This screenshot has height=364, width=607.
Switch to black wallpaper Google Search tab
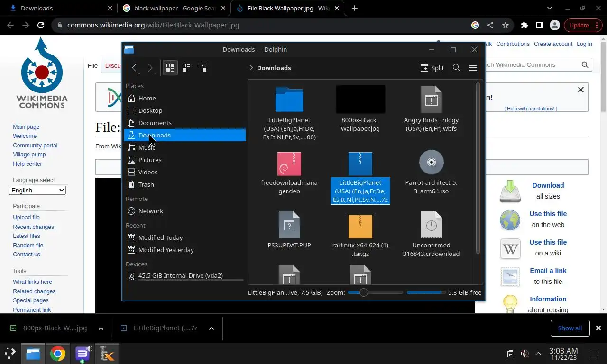point(173,8)
